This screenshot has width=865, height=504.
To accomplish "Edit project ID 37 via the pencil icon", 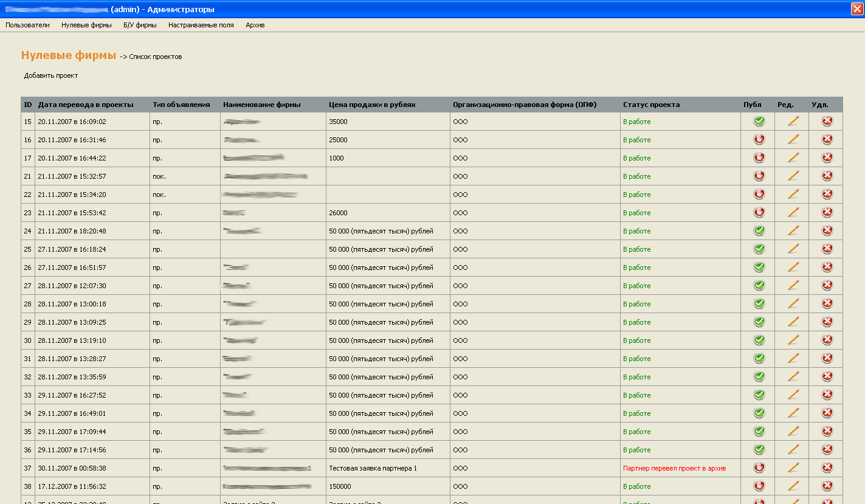I will [793, 468].
